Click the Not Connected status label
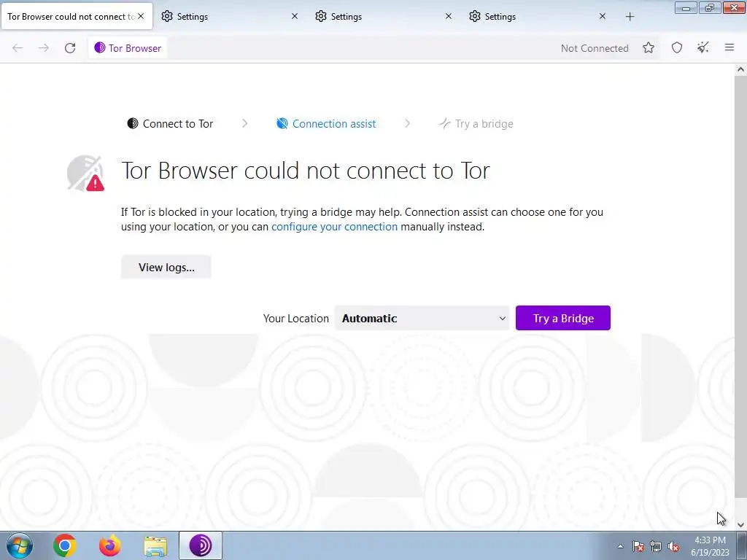Screen dimensions: 747x560 (595, 48)
